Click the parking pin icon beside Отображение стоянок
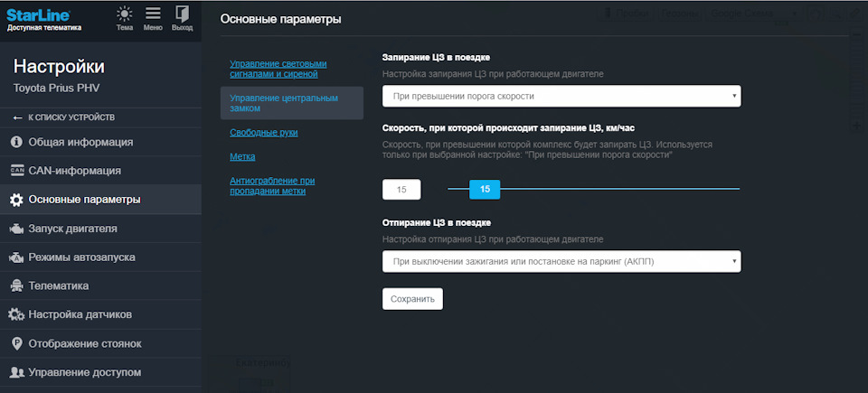 17,343
